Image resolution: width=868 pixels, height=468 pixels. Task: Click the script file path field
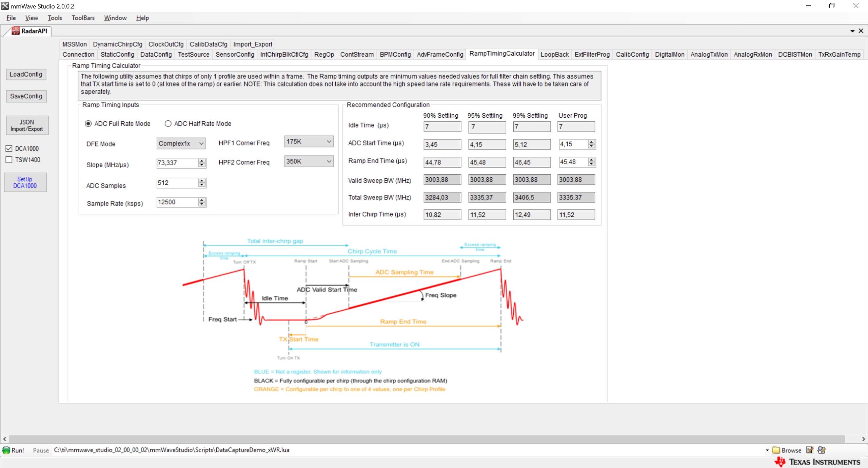point(408,450)
